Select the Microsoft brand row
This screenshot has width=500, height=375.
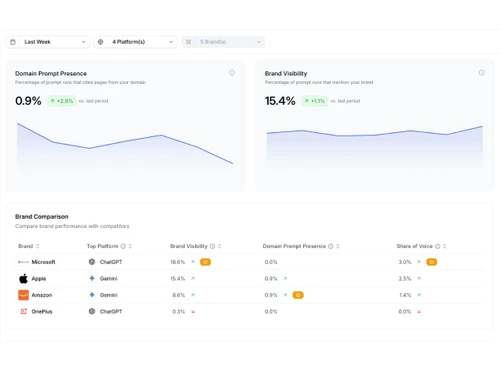250,262
